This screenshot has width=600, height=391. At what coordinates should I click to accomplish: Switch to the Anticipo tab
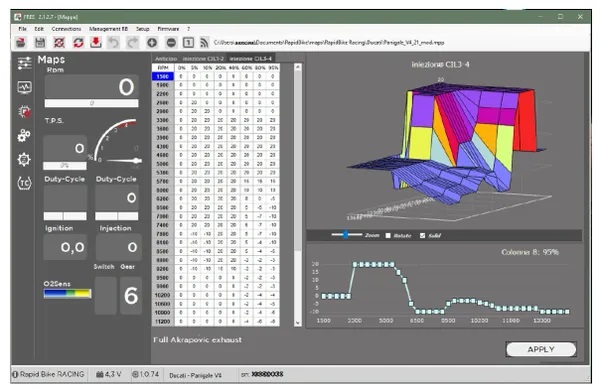(x=166, y=59)
